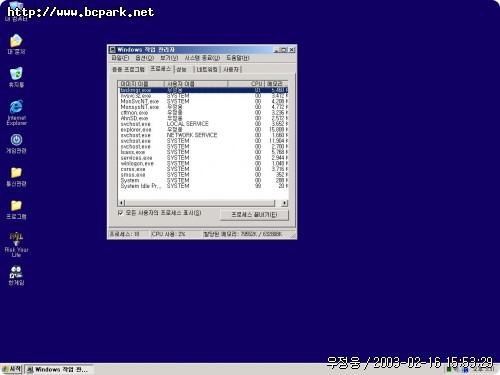Select the AhnSD.exe process row
Image resolution: width=500 pixels, height=375 pixels.
click(203, 118)
